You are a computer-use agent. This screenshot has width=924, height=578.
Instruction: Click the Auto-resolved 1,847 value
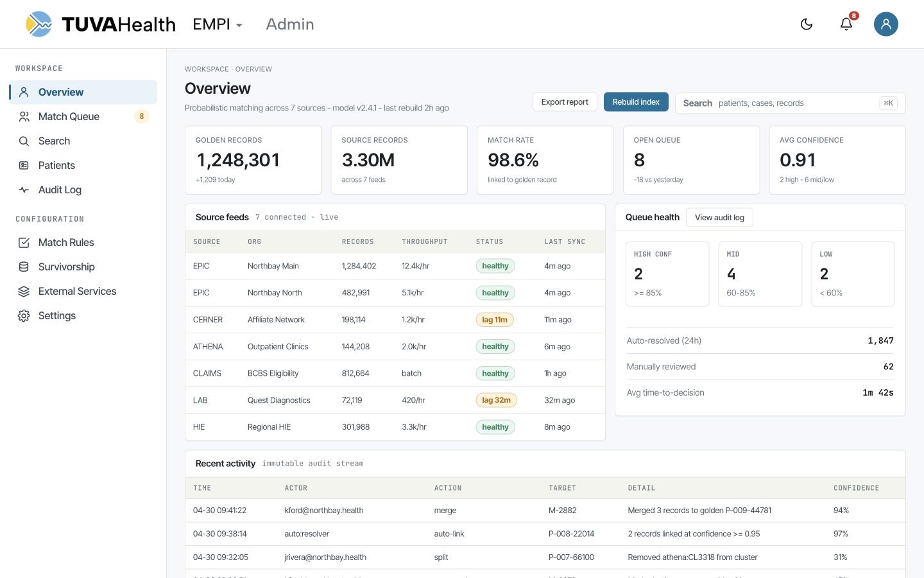880,341
